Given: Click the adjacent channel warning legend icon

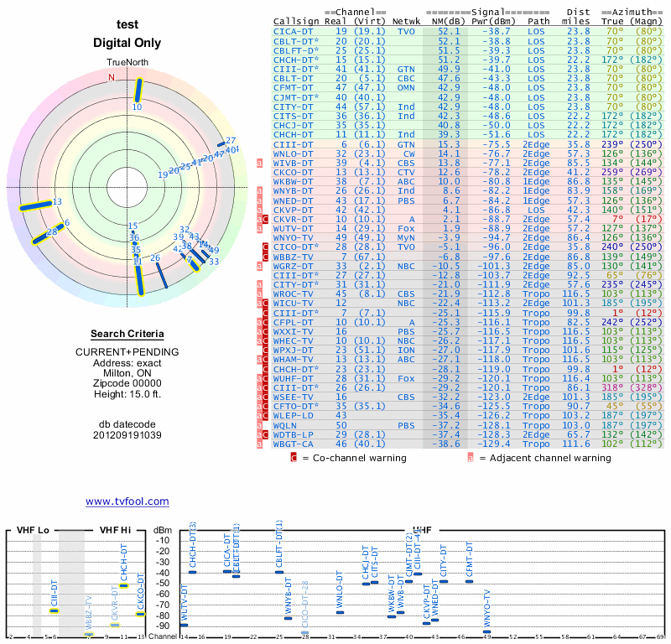Looking at the screenshot, I should point(471,458).
